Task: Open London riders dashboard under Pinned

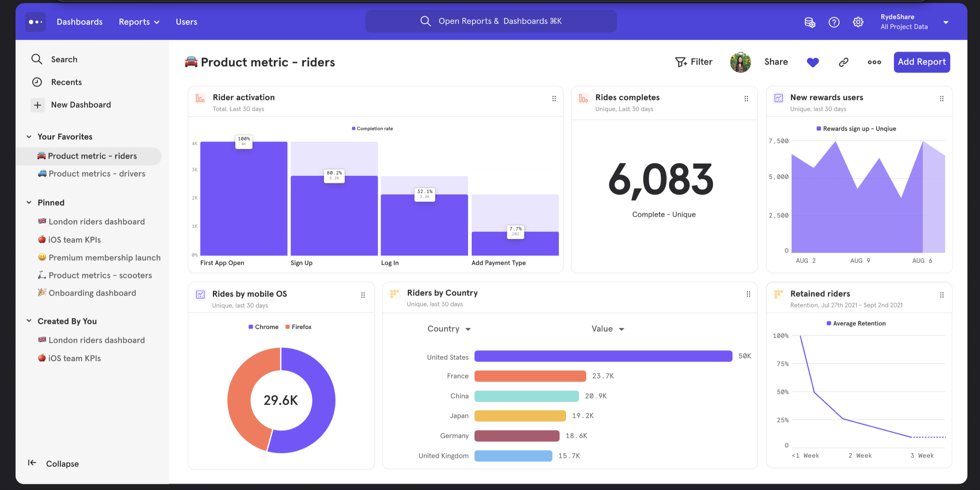Action: [97, 222]
